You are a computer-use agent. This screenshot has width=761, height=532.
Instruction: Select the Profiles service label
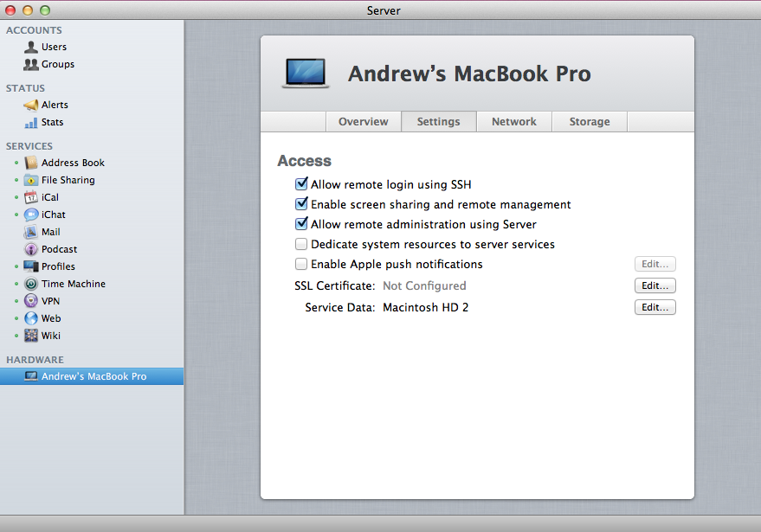(x=58, y=266)
